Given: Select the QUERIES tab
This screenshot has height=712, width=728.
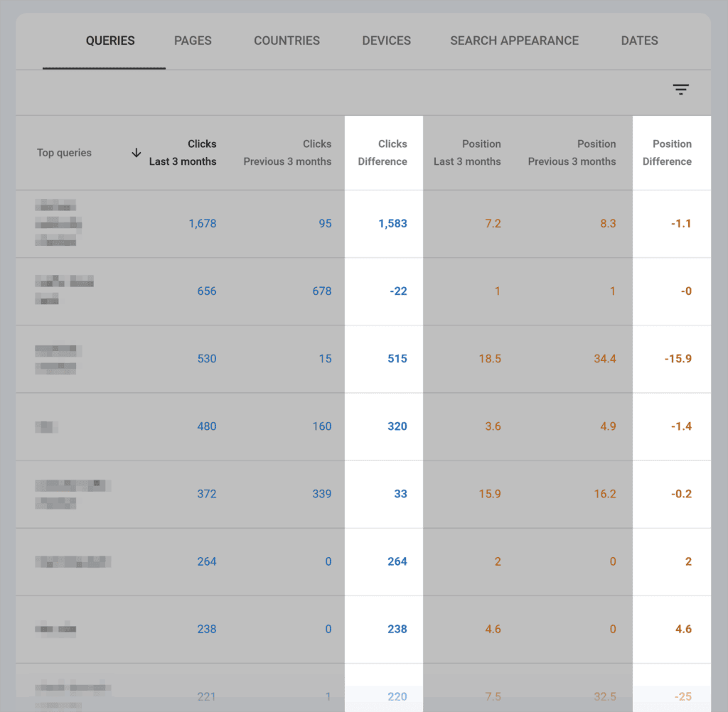Looking at the screenshot, I should click(x=110, y=41).
